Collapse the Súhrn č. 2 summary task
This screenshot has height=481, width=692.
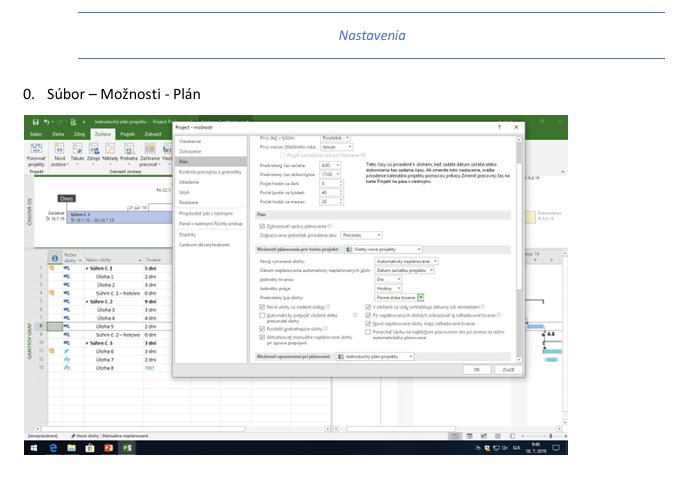(x=87, y=302)
